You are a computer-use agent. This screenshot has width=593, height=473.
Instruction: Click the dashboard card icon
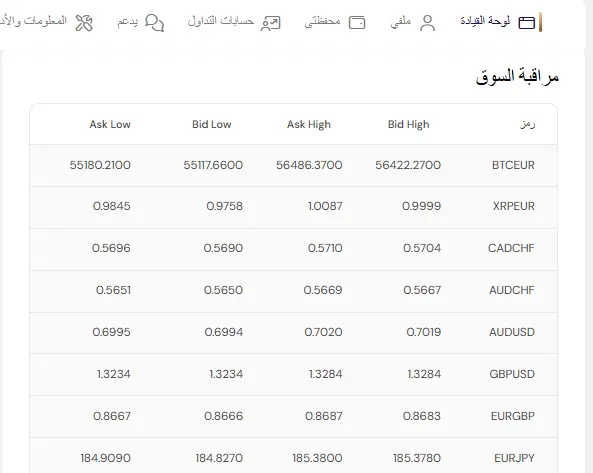coord(526,23)
